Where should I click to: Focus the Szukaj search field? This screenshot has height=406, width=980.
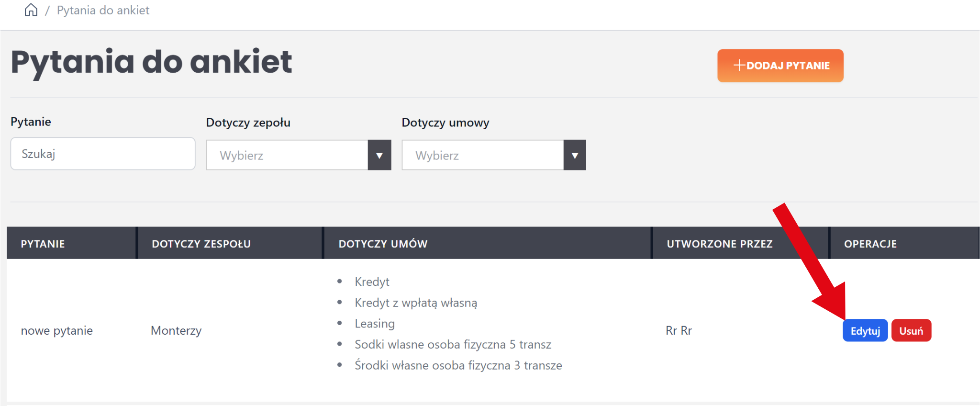(103, 154)
